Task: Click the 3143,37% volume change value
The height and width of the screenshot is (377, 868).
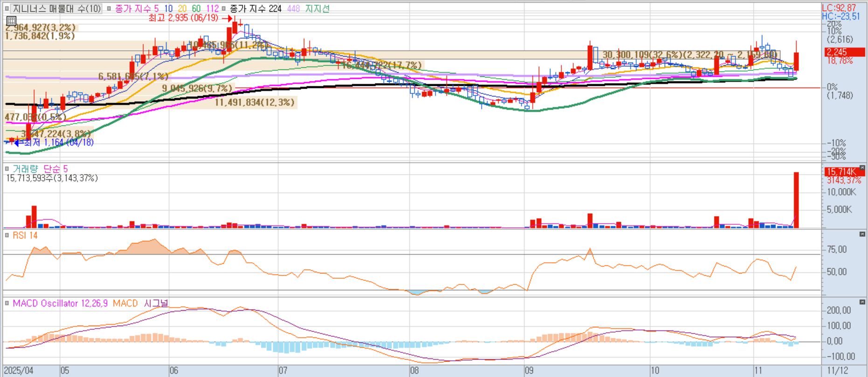Action: pos(844,180)
